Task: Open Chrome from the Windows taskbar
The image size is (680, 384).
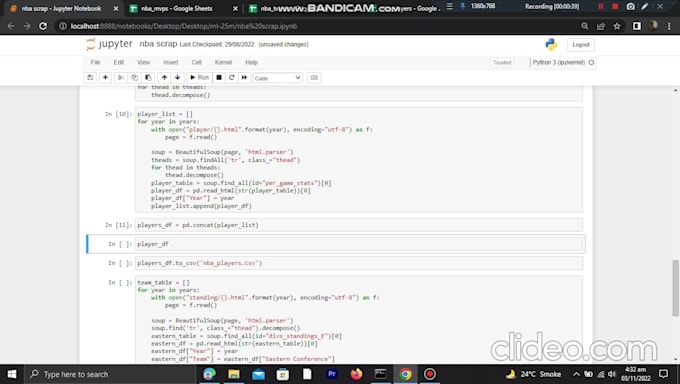Action: click(405, 374)
